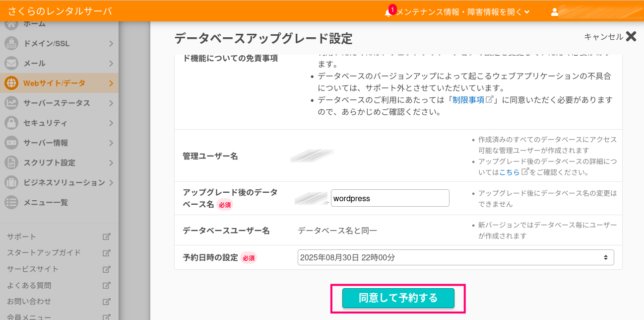The image size is (644, 320).
Task: Click the セキュリティ lock icon
Action: 11,123
